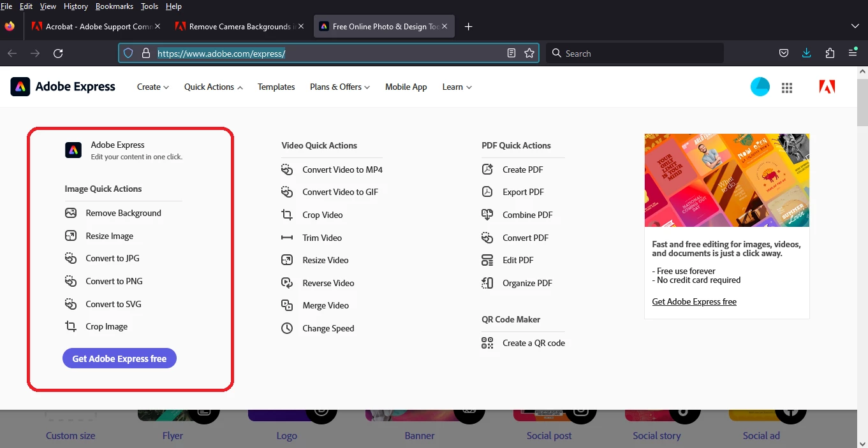Click the Change Speed clock icon

click(288, 328)
